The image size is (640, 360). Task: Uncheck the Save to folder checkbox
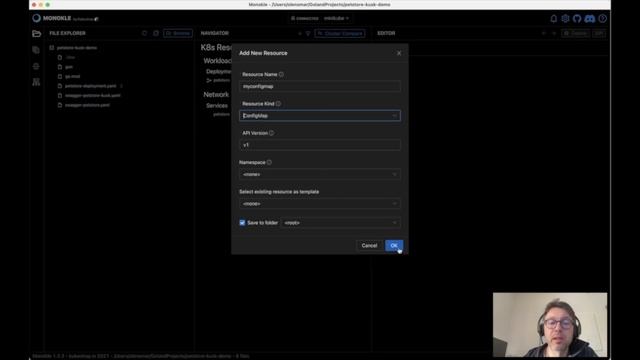[242, 223]
